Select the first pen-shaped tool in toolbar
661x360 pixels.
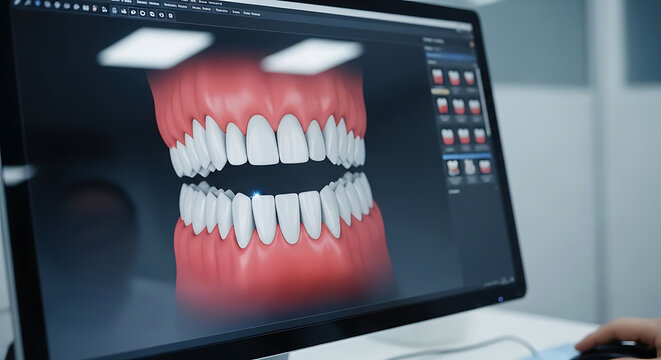[x=17, y=2]
